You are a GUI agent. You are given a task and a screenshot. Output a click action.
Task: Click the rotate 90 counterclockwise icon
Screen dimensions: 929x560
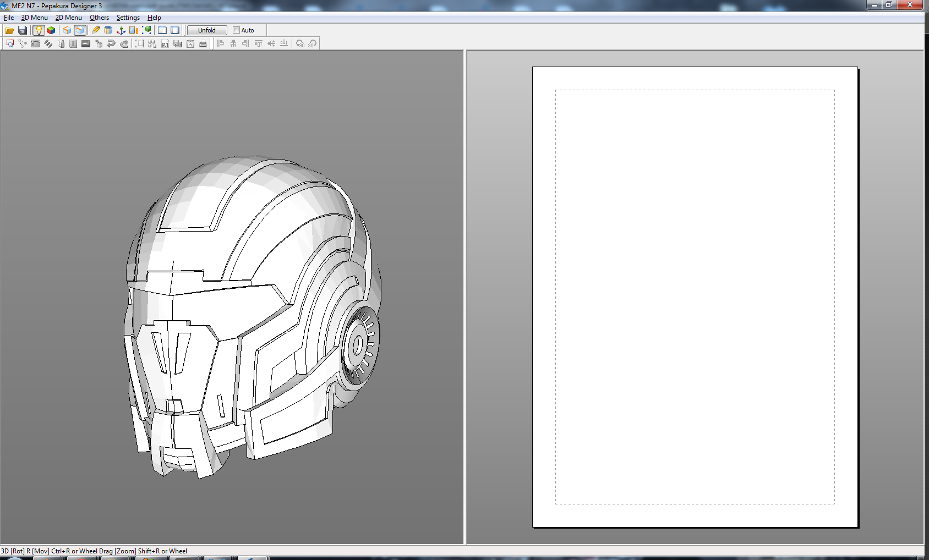click(x=300, y=43)
